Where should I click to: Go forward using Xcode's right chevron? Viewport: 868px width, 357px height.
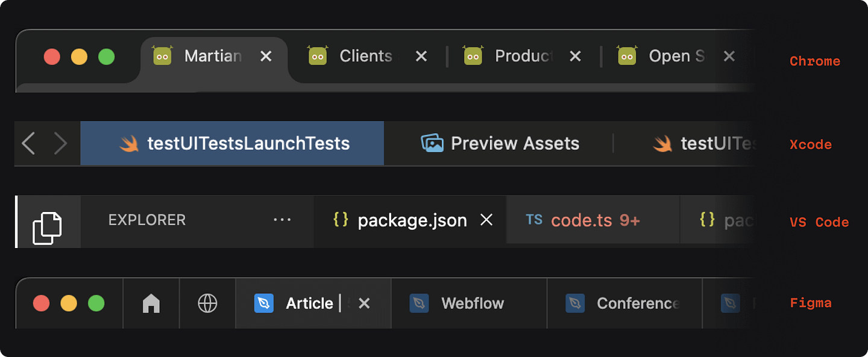pyautogui.click(x=60, y=143)
